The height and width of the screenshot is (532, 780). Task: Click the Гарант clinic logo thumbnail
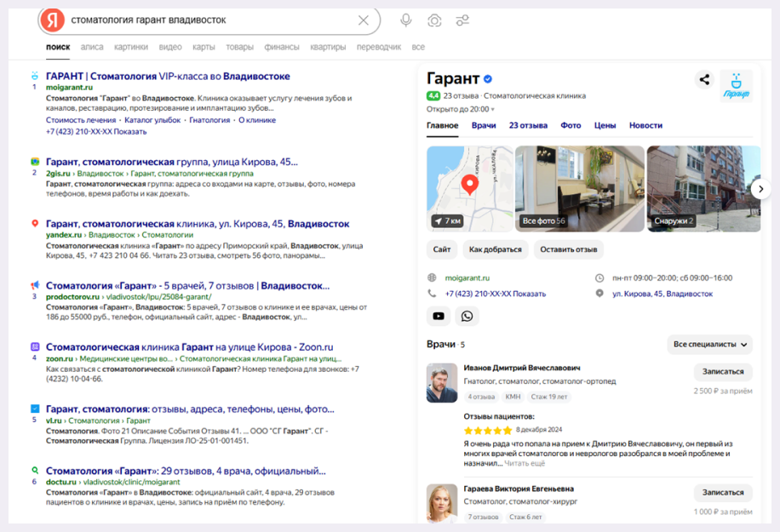coord(737,86)
